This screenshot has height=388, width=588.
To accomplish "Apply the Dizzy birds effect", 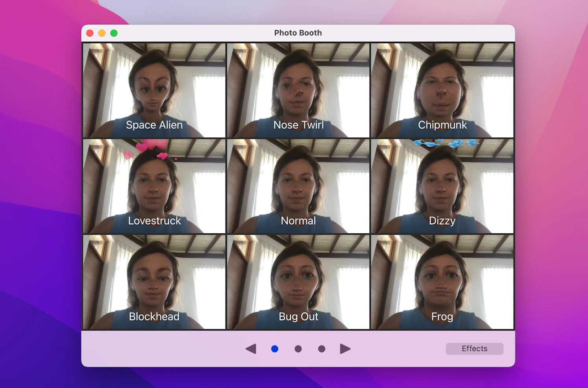I will [442, 186].
